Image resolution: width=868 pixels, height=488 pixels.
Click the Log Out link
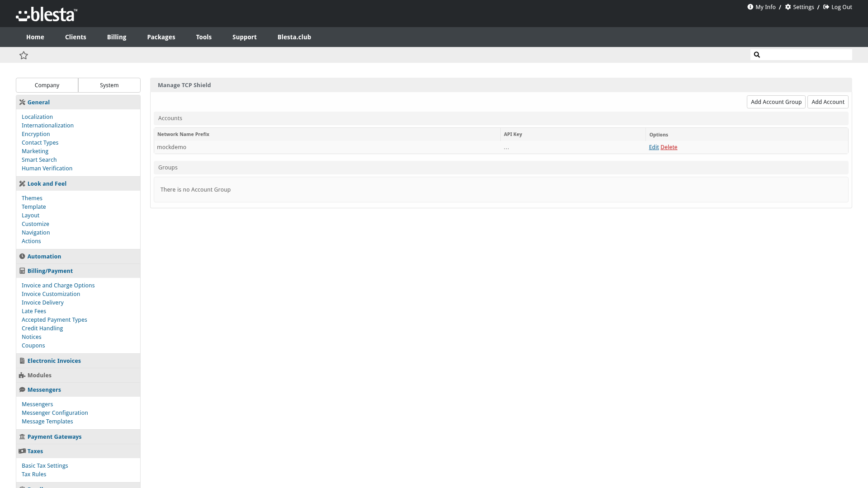pyautogui.click(x=841, y=7)
